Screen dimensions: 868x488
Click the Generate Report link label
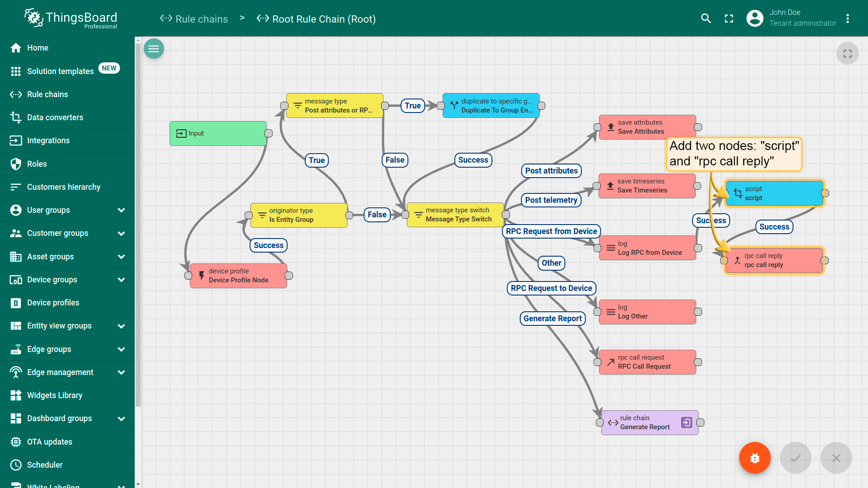(x=552, y=319)
